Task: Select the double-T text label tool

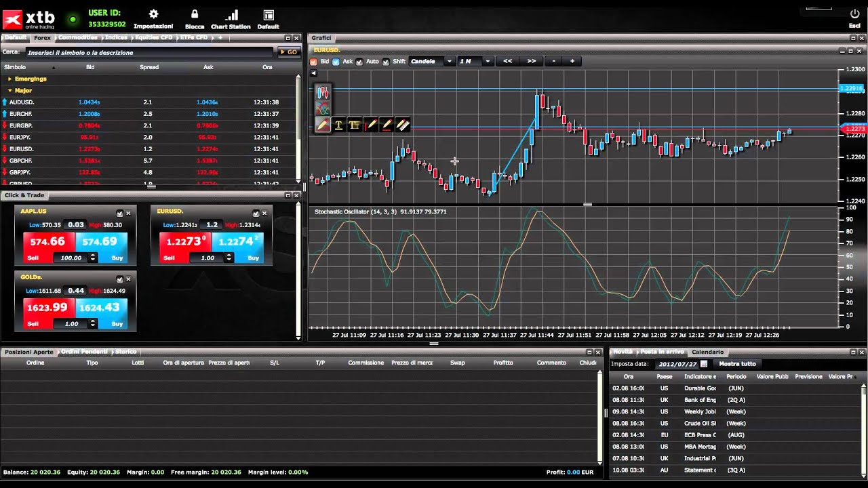Action: click(354, 125)
